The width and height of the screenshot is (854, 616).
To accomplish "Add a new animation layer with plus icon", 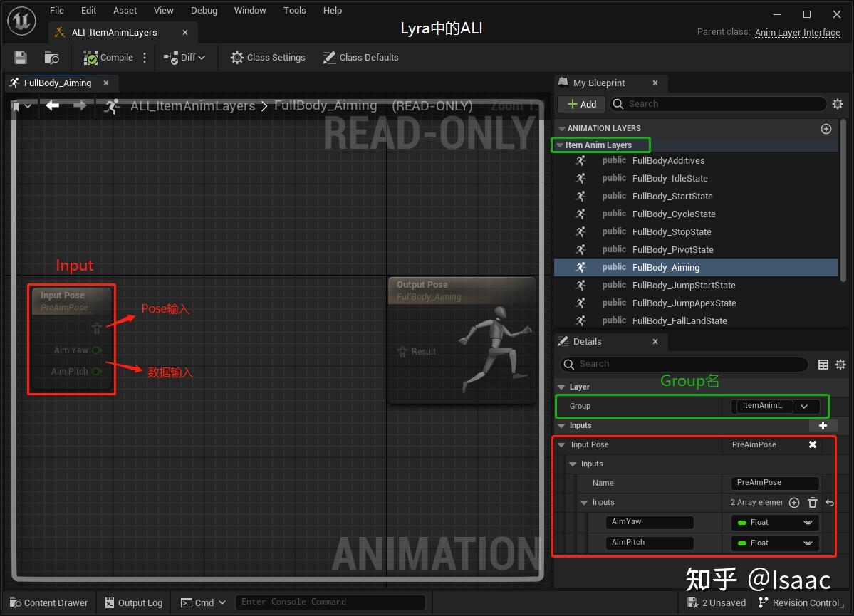I will [826, 128].
